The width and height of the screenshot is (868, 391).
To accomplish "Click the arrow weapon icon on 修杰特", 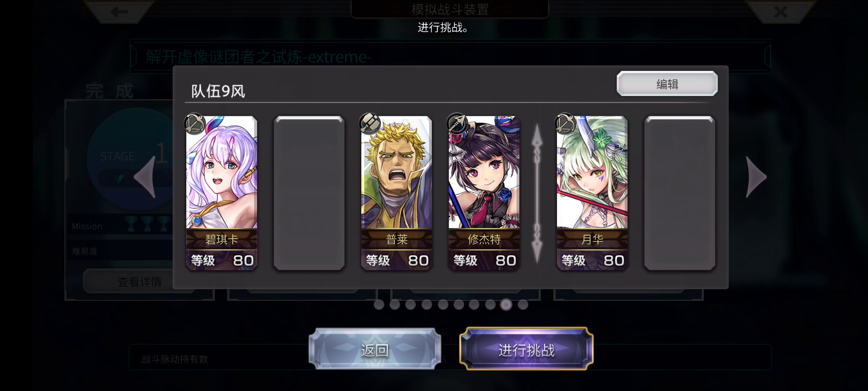I will (457, 124).
